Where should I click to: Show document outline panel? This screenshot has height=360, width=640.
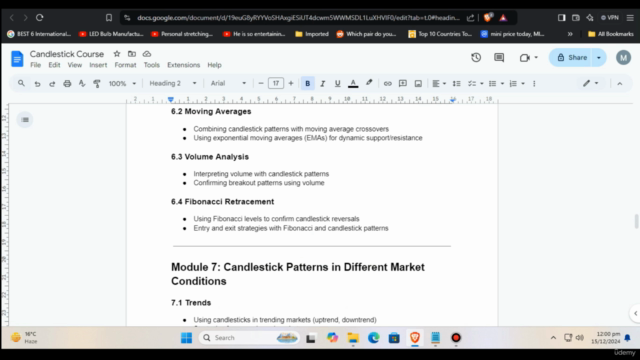(x=25, y=120)
